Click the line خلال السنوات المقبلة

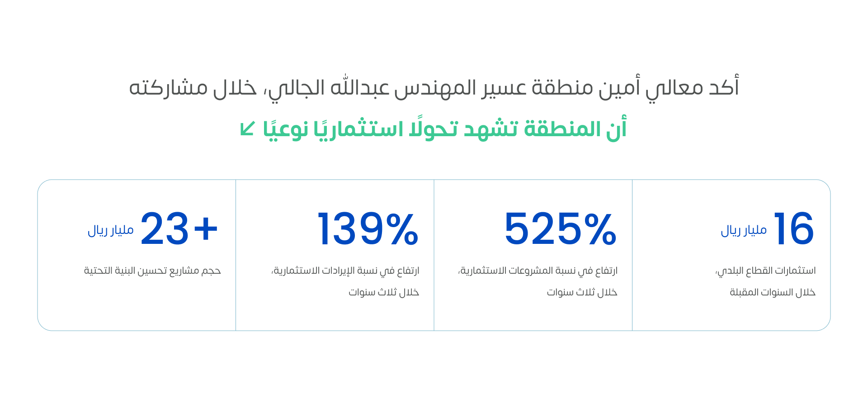click(772, 292)
